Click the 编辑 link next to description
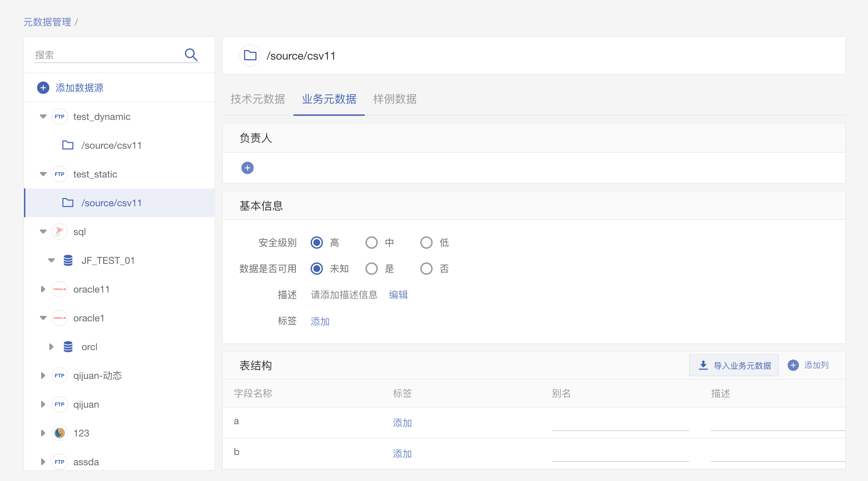The image size is (868, 481). [398, 295]
